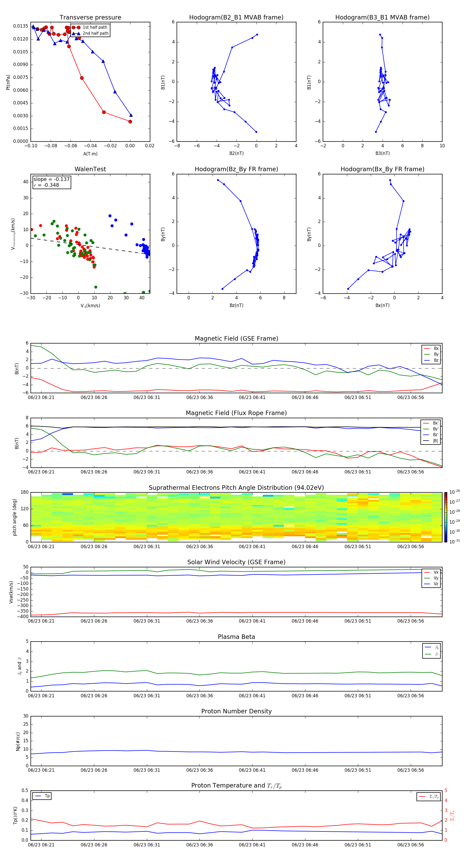Click the 'Magnetic Field (Flux Rope Frame)' title
The height and width of the screenshot is (868, 473).
(236, 413)
